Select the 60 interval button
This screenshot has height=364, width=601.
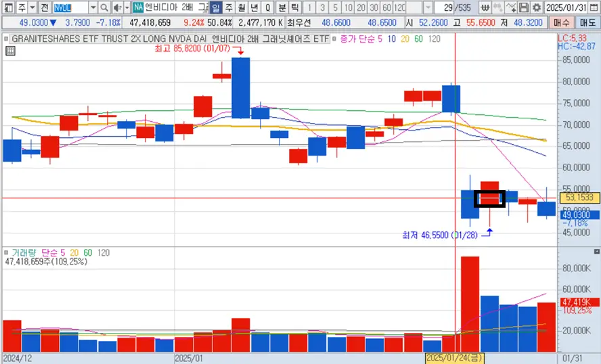tap(386, 7)
